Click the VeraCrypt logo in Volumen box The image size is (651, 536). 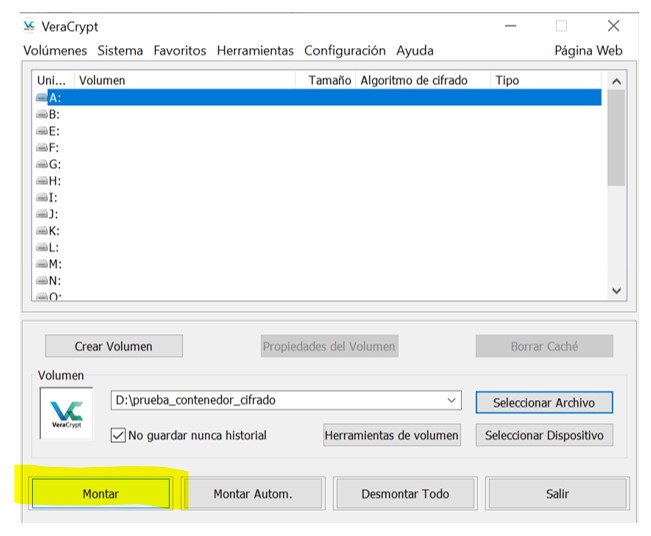pos(67,416)
